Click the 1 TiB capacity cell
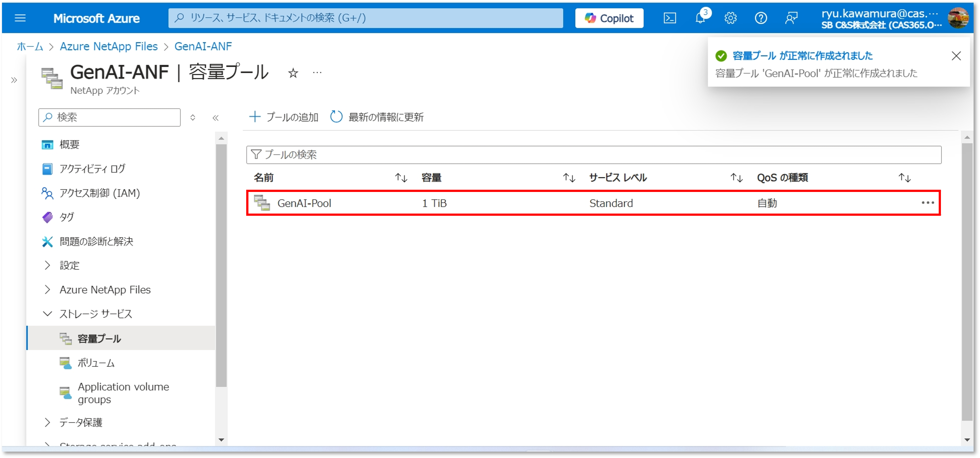Viewport: 980px width, 458px height. tap(434, 203)
